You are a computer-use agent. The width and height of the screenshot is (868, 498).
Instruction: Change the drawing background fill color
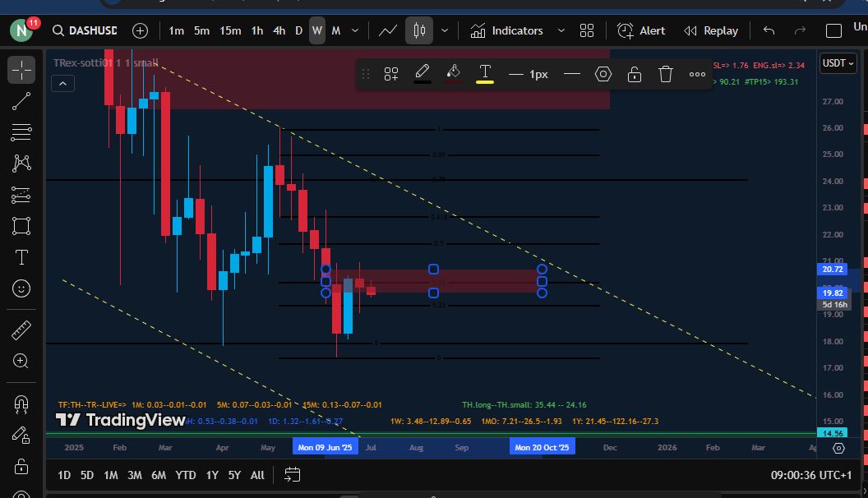tap(454, 74)
